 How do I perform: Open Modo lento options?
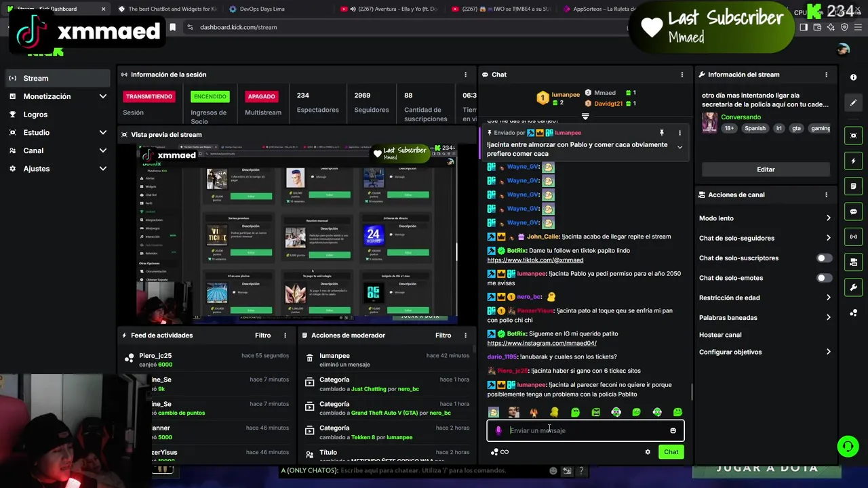765,218
